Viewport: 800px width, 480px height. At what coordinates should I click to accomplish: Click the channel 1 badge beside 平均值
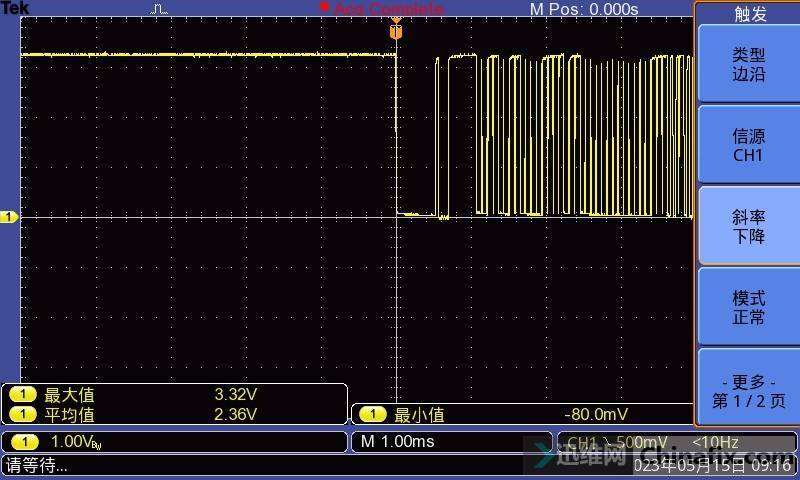23,414
